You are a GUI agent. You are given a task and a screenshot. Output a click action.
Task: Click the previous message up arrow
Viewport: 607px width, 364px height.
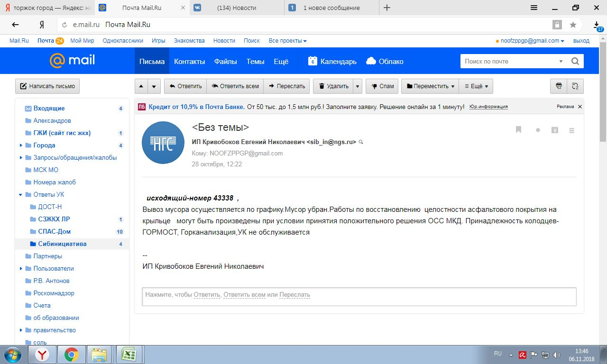coord(141,86)
